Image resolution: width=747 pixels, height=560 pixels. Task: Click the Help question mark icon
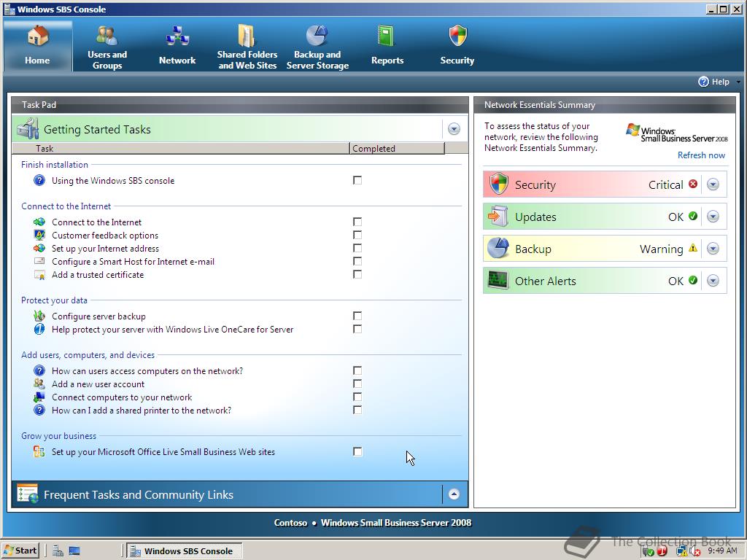tap(704, 82)
